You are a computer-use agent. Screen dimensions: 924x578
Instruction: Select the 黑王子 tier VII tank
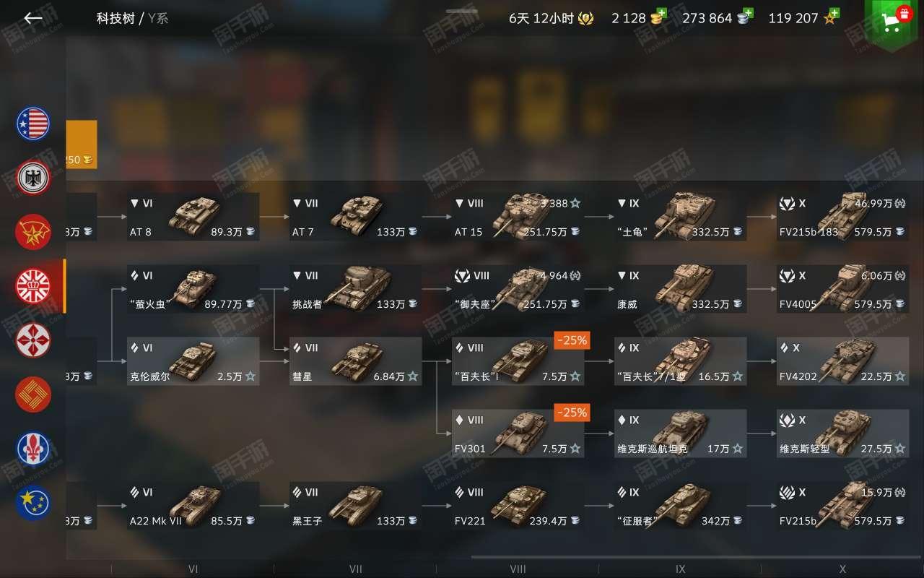tap(356, 506)
